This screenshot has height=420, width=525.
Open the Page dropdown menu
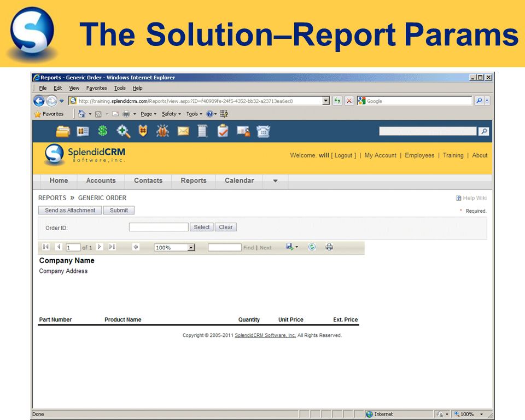(148, 114)
